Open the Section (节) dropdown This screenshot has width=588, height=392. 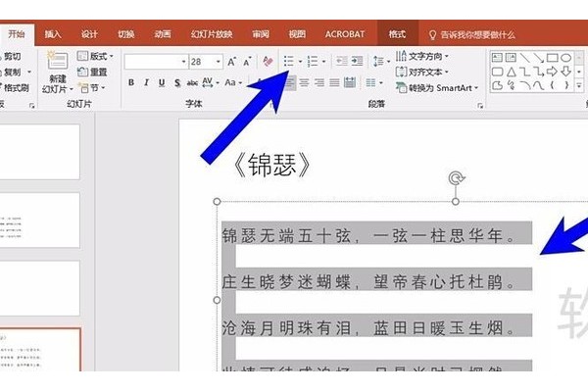pyautogui.click(x=92, y=88)
